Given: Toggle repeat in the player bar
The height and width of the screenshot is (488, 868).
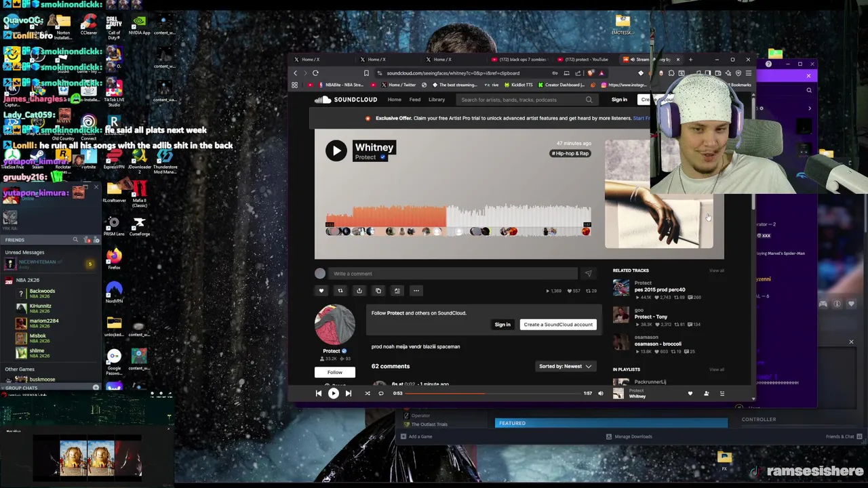Looking at the screenshot, I should coord(381,393).
